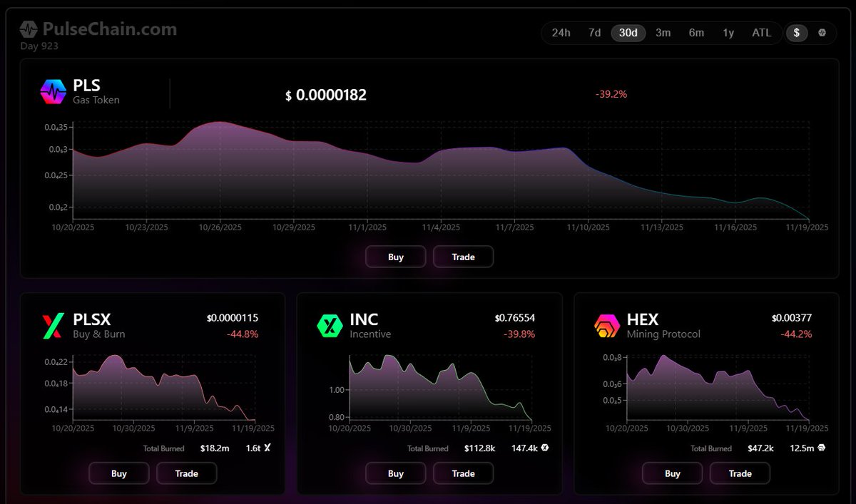
Task: Select the 3m time range
Action: 663,33
